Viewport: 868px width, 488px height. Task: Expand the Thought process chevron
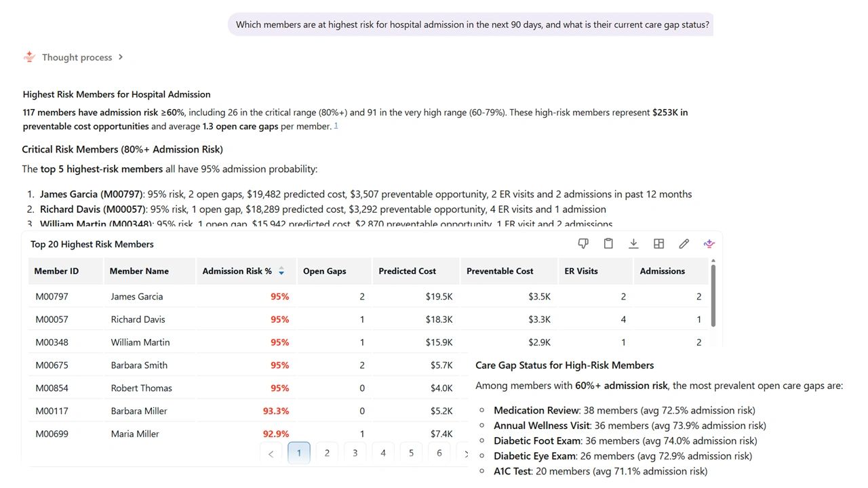tap(121, 57)
